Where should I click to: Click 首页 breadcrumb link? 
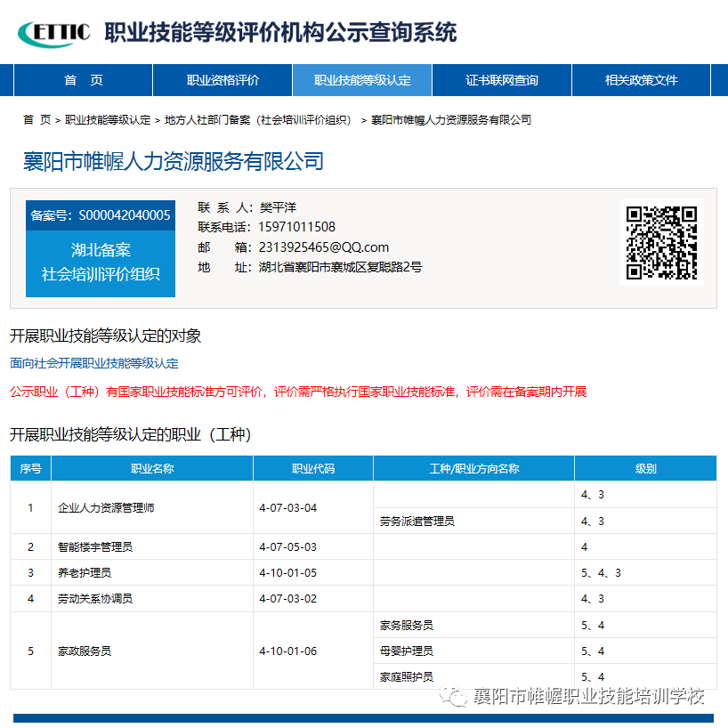36,119
